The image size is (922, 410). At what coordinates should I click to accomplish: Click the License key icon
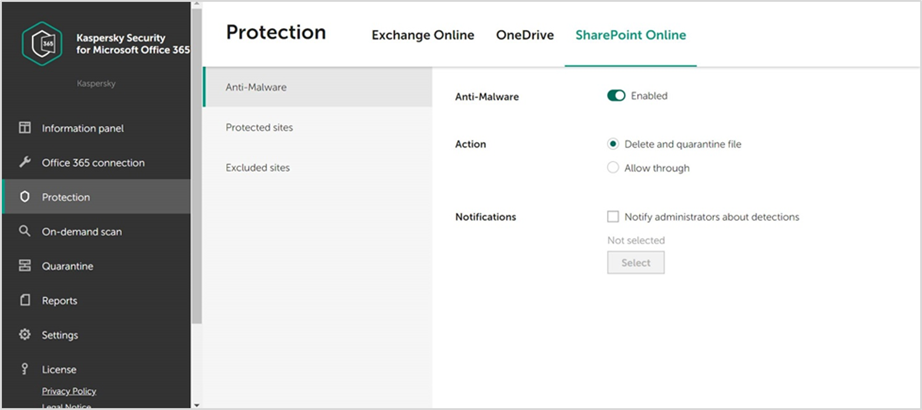tap(25, 369)
